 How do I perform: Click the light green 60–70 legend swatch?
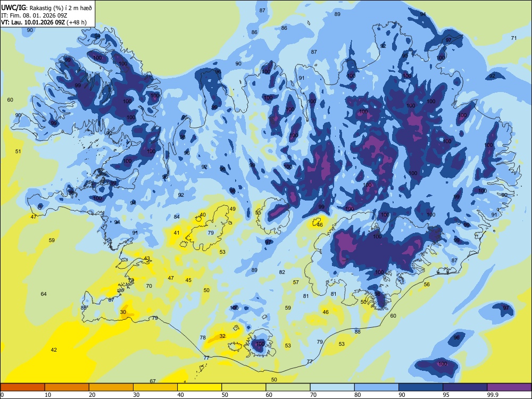pos(288,387)
